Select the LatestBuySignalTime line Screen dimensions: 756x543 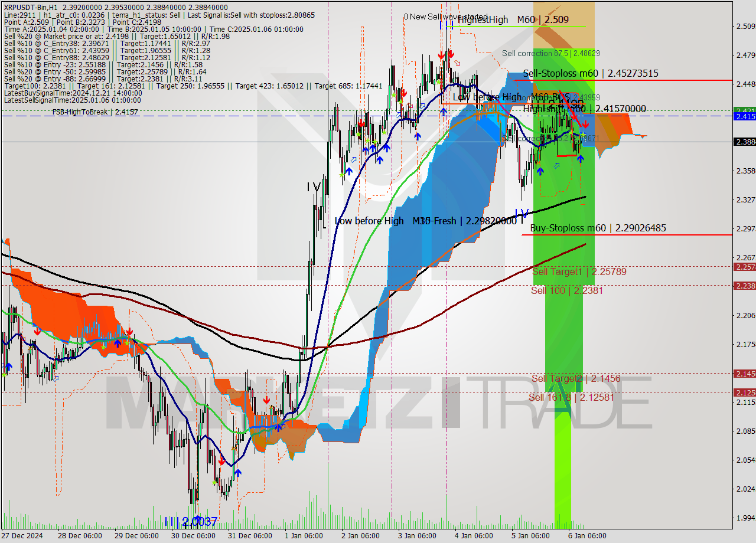[73, 93]
